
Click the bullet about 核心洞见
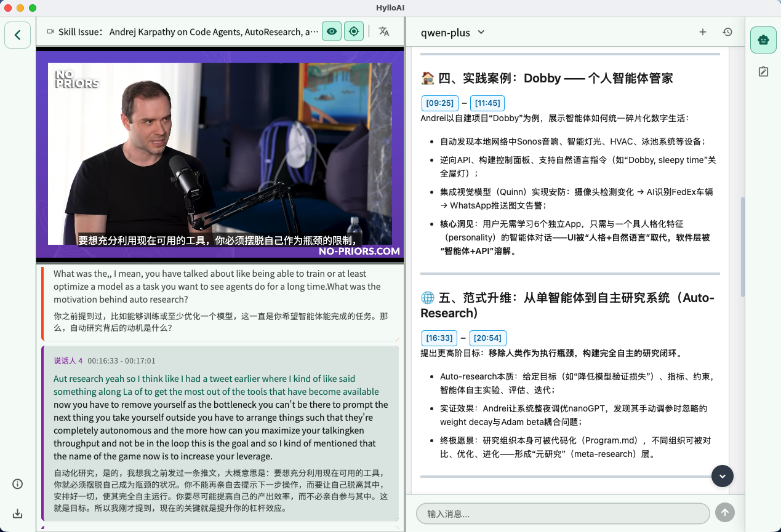575,237
